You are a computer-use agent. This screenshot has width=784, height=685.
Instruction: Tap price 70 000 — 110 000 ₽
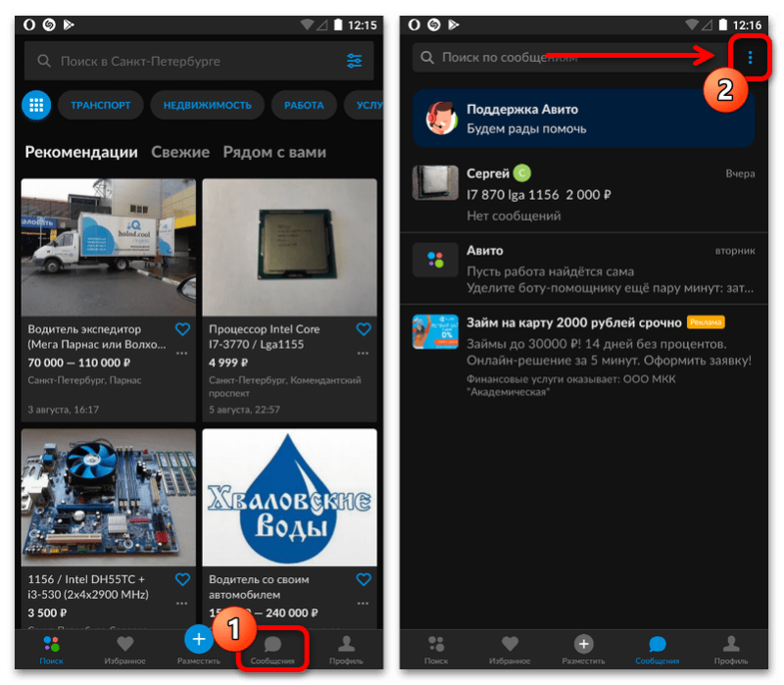coord(79,363)
